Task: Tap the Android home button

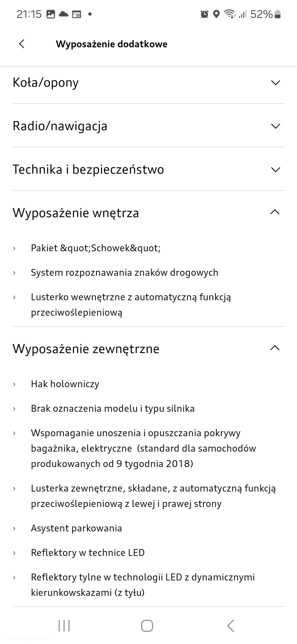Action: (x=147, y=626)
